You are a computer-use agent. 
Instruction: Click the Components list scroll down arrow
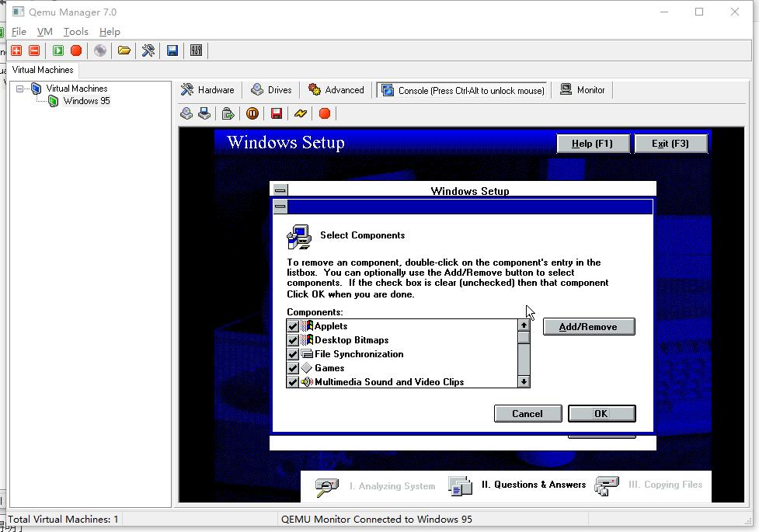pos(524,382)
